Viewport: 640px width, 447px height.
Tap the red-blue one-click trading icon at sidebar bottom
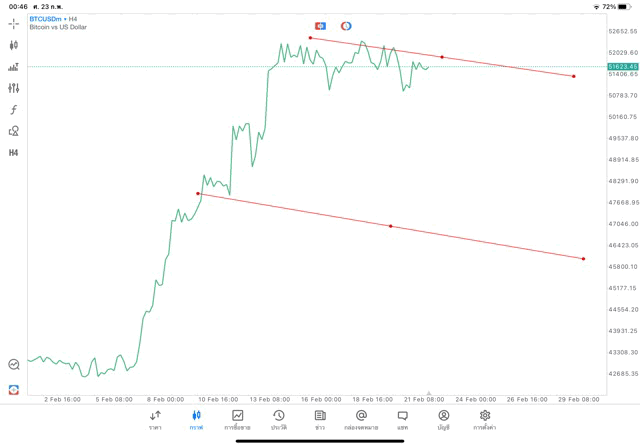[14, 389]
